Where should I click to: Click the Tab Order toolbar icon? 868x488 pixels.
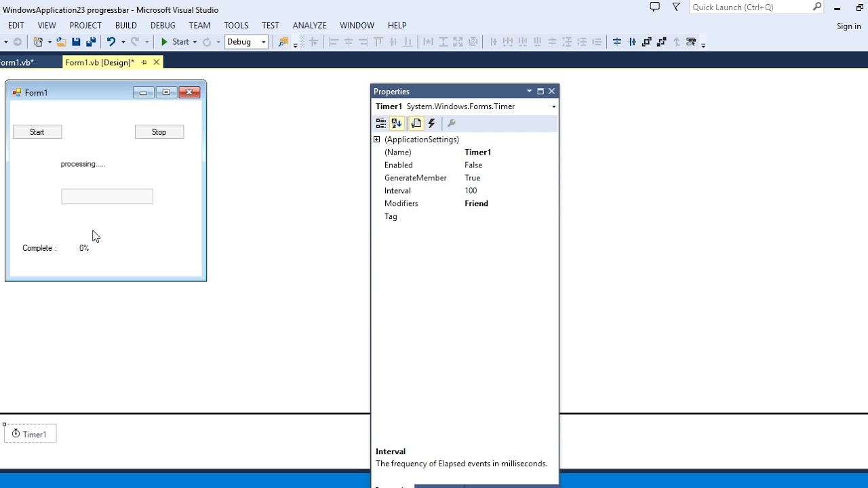(691, 42)
